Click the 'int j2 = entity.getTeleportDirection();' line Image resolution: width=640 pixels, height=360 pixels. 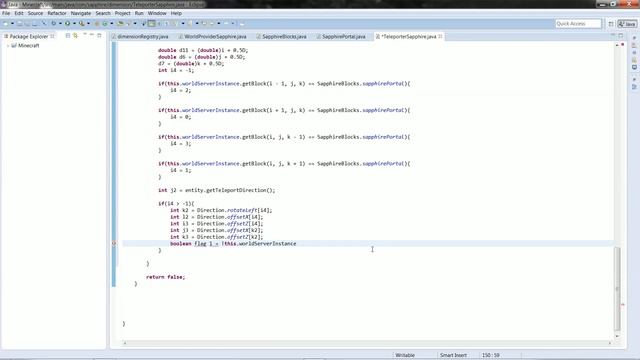[217, 190]
